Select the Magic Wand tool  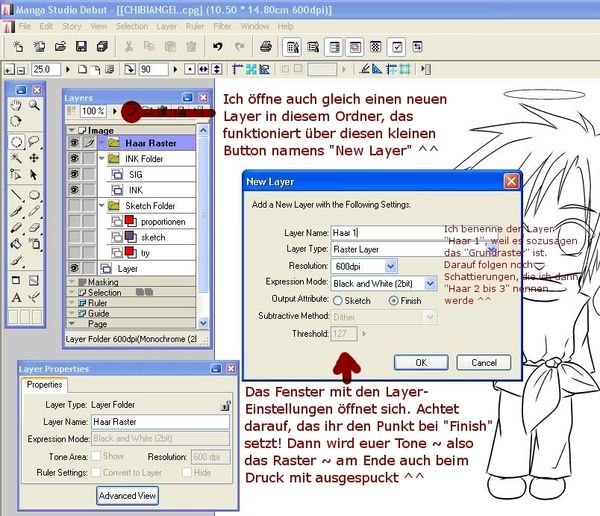pyautogui.click(x=16, y=158)
